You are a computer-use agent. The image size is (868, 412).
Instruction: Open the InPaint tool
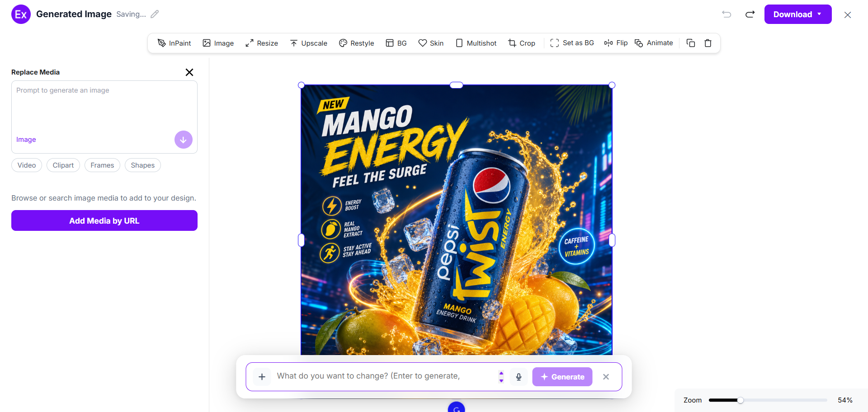point(174,43)
